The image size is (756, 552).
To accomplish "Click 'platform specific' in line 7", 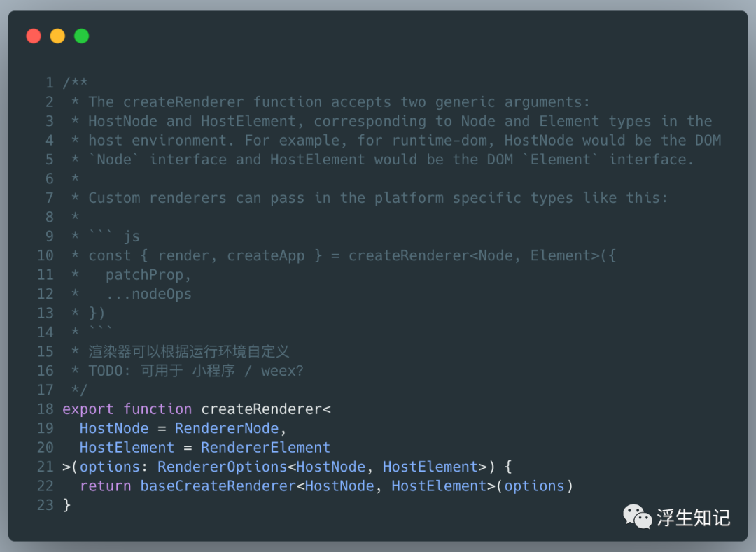I will pyautogui.click(x=448, y=198).
